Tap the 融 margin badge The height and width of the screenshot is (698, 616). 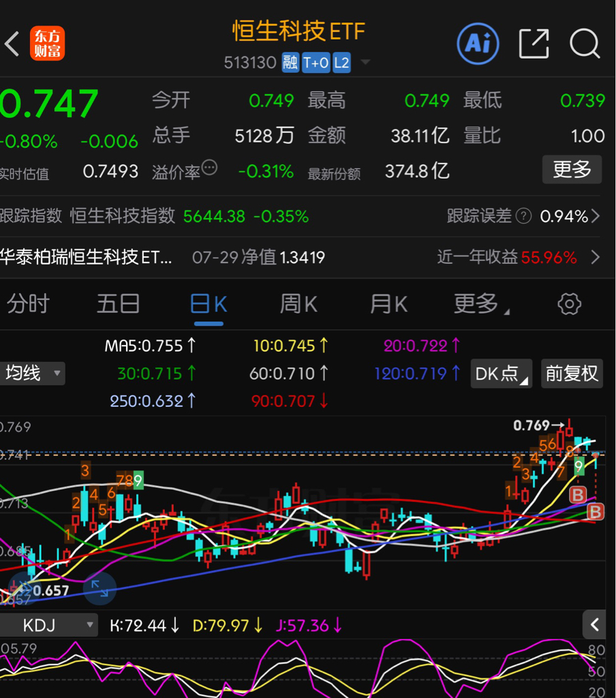tap(290, 62)
